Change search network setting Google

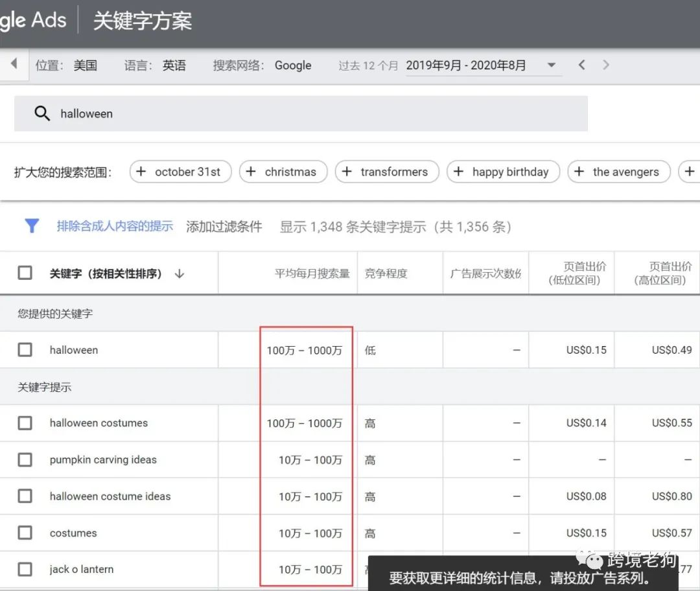(x=293, y=65)
